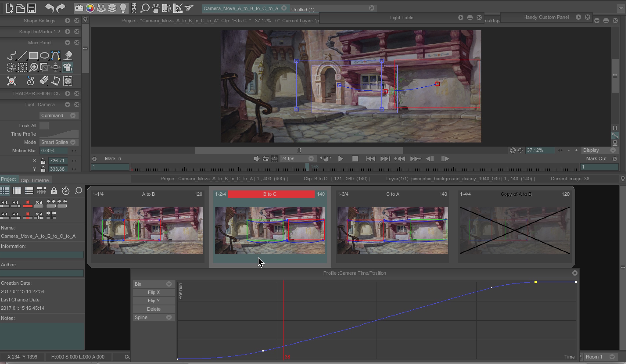Select the A to B clip thumbnail
Viewport: 626px width, 364px height.
click(x=147, y=230)
